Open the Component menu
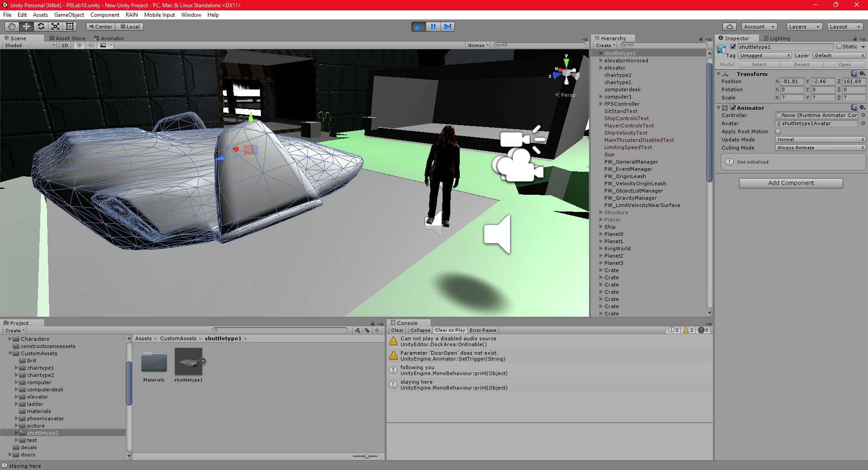This screenshot has height=470, width=868. tap(105, 15)
